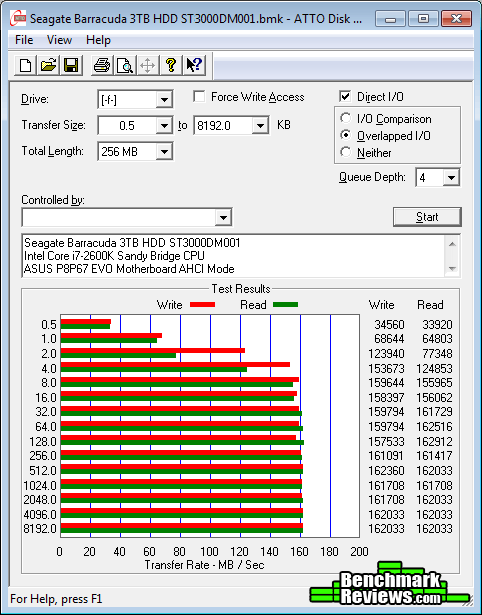Click the yellow question mark About icon
Viewport: 482px width, 615px height.
[x=171, y=65]
